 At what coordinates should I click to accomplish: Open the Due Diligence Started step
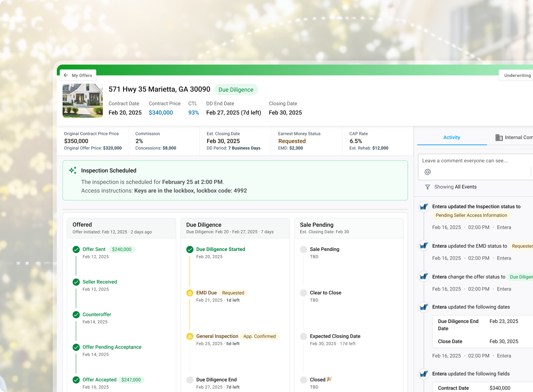tap(220, 249)
